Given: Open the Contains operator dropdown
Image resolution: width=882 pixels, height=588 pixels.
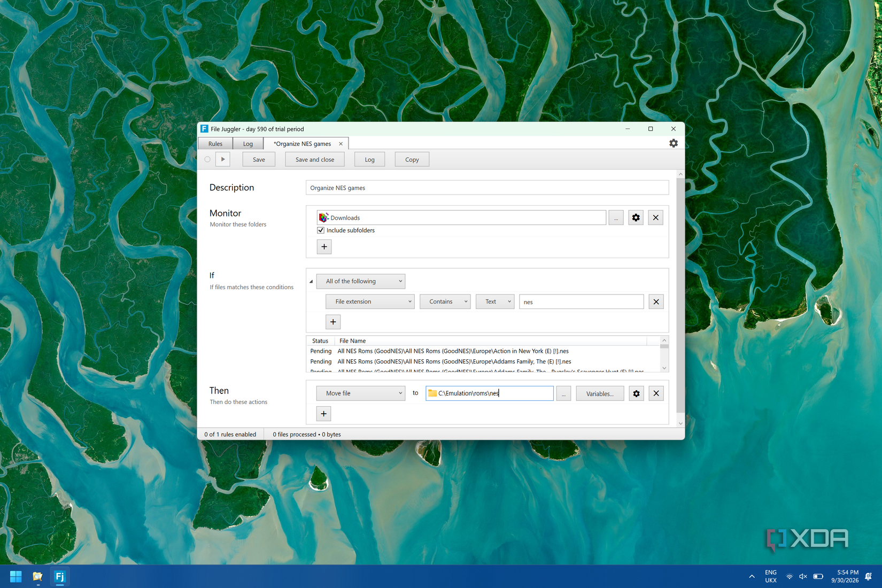Looking at the screenshot, I should point(445,301).
